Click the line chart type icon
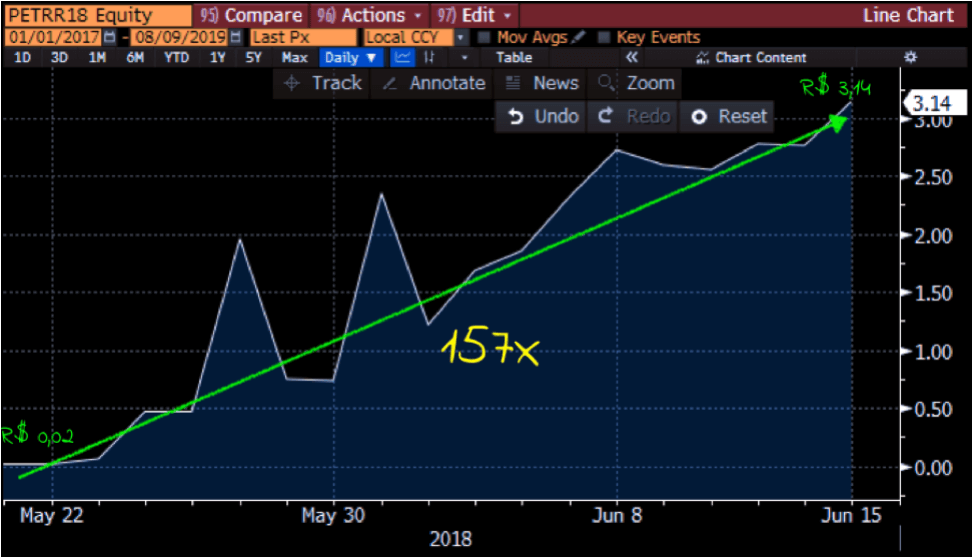973x558 pixels. [x=402, y=57]
